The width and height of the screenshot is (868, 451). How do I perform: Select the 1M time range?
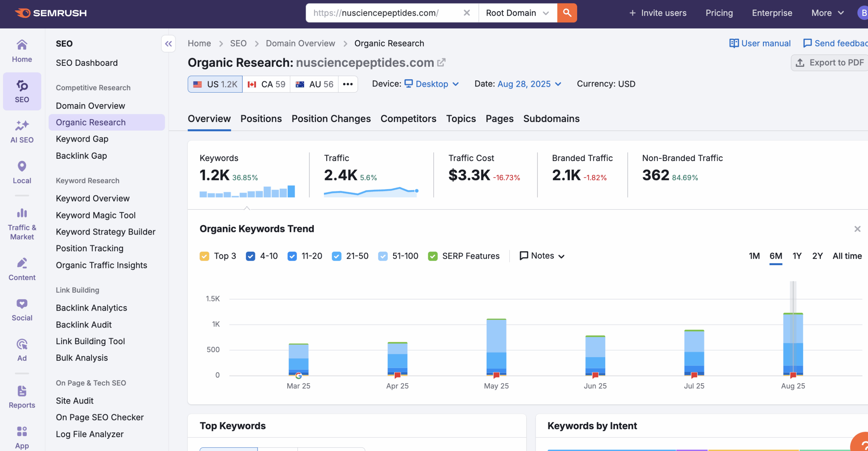coord(754,256)
